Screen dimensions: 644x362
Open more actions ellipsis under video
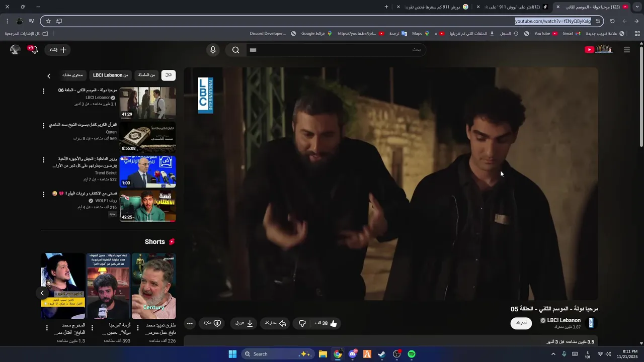tap(189, 323)
